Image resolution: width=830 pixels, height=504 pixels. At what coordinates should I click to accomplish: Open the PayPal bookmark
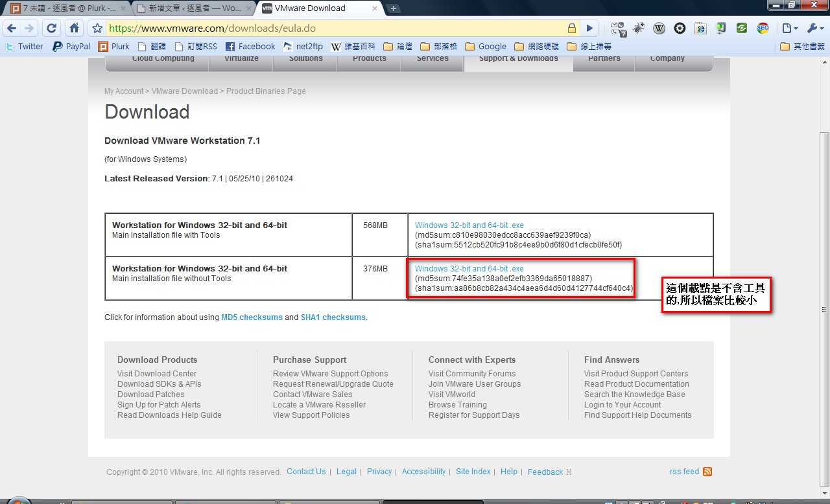pyautogui.click(x=71, y=47)
